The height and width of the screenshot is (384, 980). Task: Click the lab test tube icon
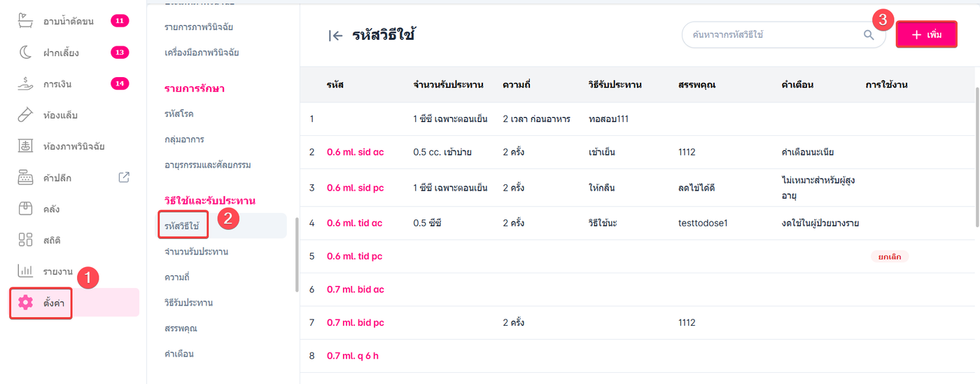(x=25, y=115)
